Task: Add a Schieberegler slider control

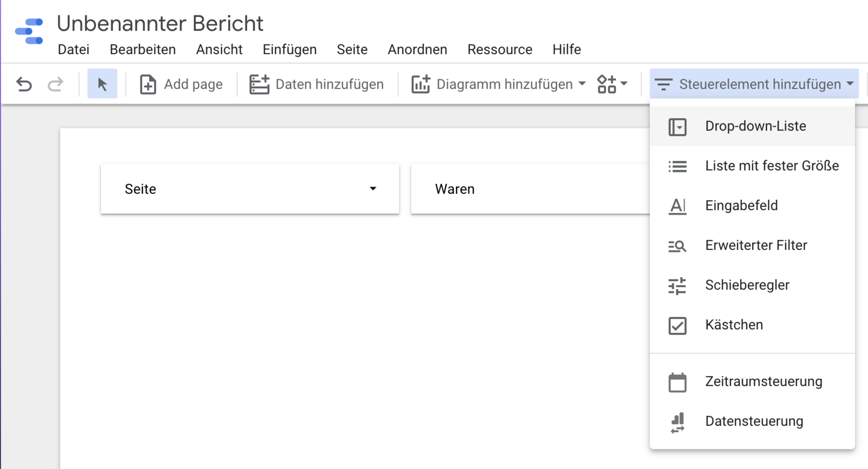Action: coord(747,285)
